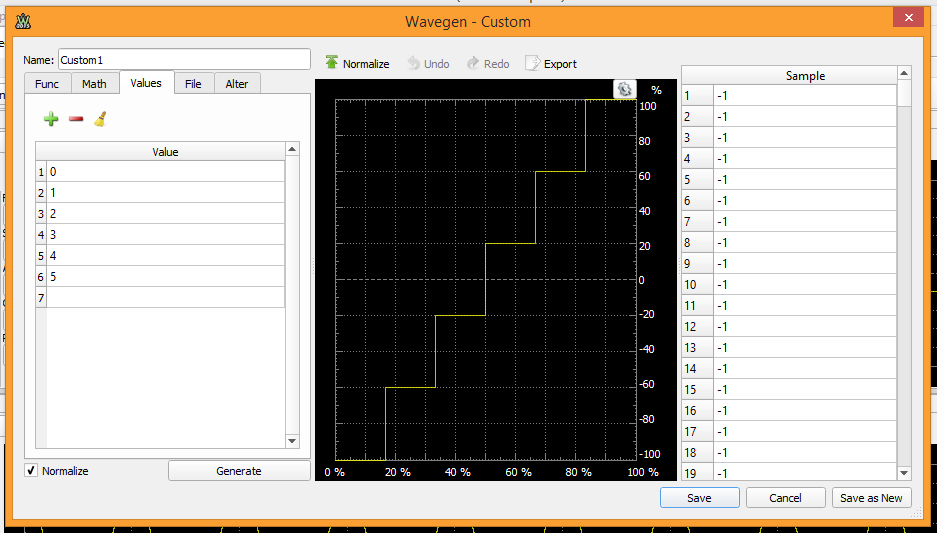Click the broom clear values icon
This screenshot has width=937, height=533.
click(100, 119)
